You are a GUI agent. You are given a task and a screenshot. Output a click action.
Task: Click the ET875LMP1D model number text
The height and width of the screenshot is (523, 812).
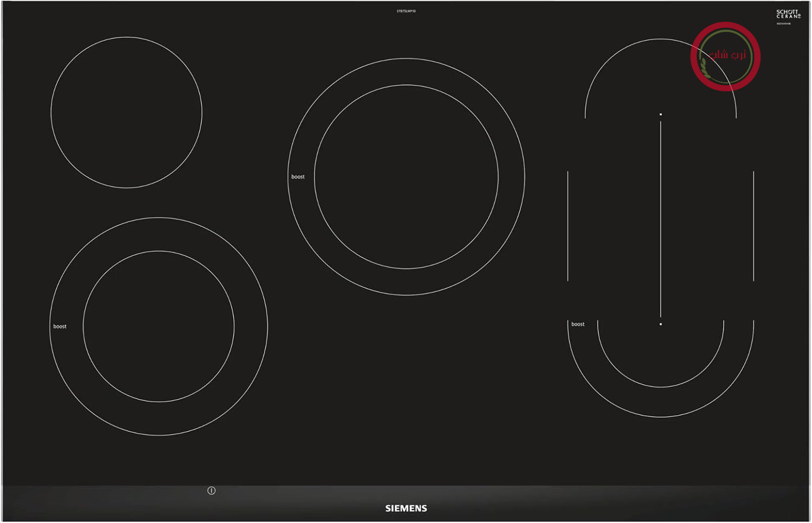pos(406,11)
